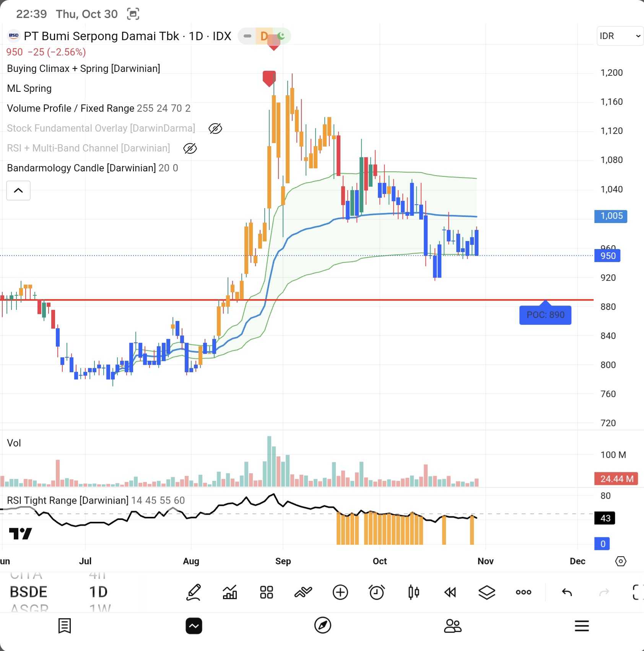Select the Buying Climax + Spring indicator
This screenshot has width=644, height=651.
coord(83,68)
